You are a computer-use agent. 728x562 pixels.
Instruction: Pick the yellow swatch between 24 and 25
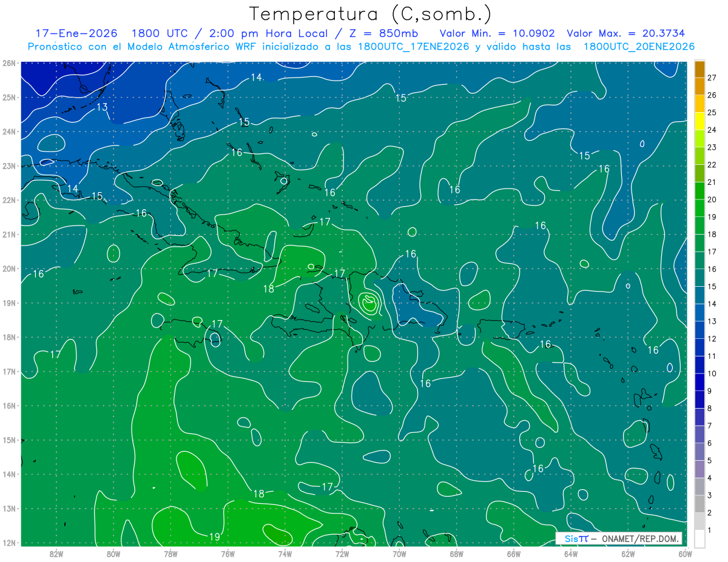pos(699,121)
